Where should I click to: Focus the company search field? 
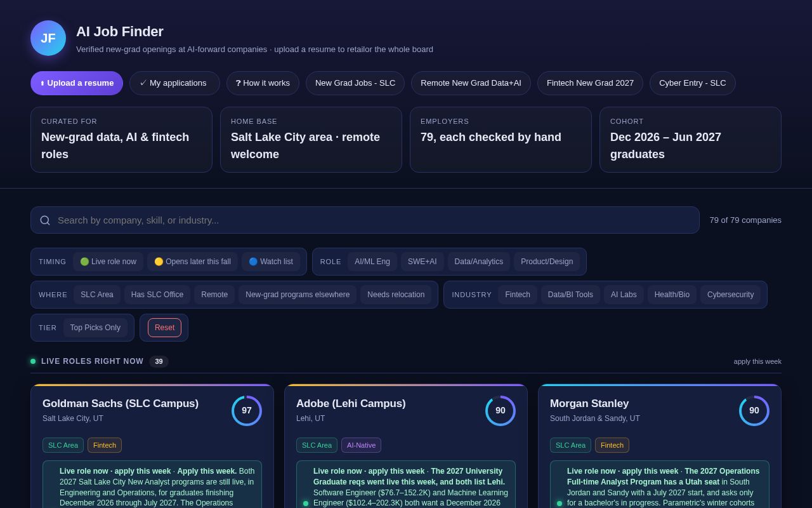tap(365, 220)
